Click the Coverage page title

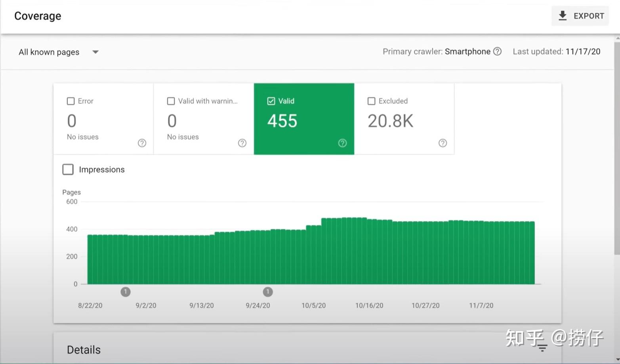[x=38, y=16]
